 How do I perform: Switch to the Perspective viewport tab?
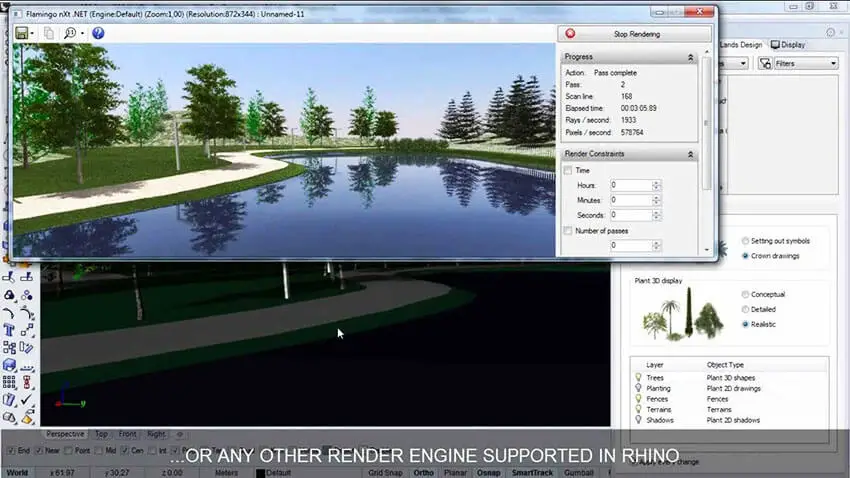coord(65,434)
